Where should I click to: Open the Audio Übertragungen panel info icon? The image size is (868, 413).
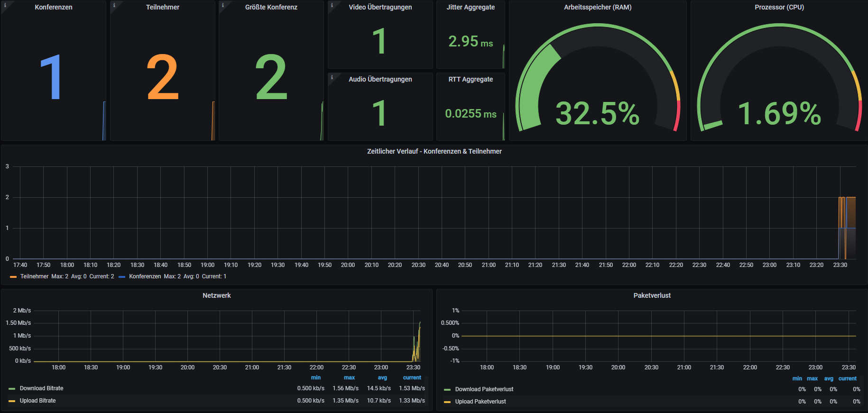pos(332,77)
